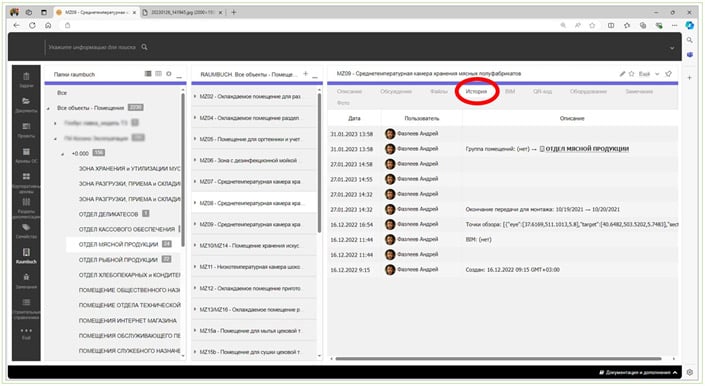Expand the MZ02 row triangle in the objects list
This screenshot has width=705, height=386.
195,96
